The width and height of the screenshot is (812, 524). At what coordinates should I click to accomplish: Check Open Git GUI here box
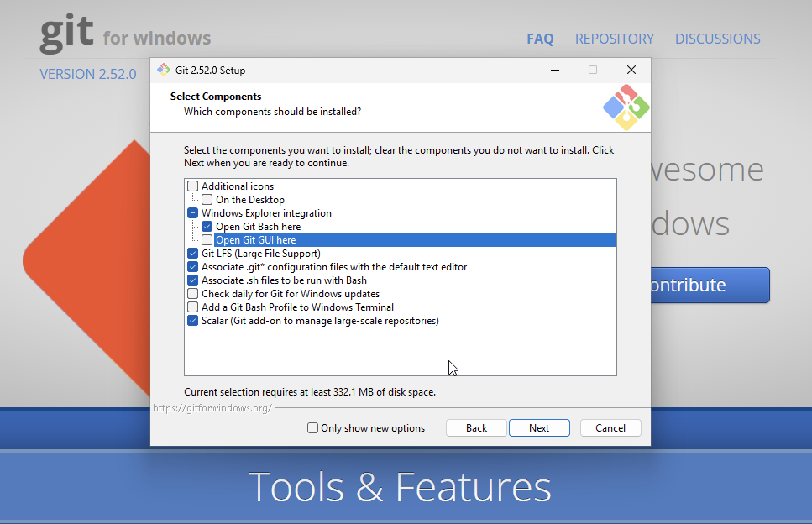point(207,240)
